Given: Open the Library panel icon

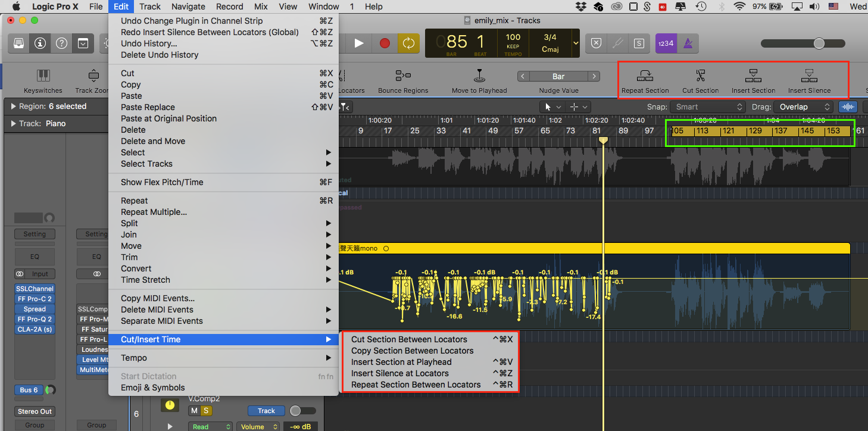Looking at the screenshot, I should (x=19, y=43).
